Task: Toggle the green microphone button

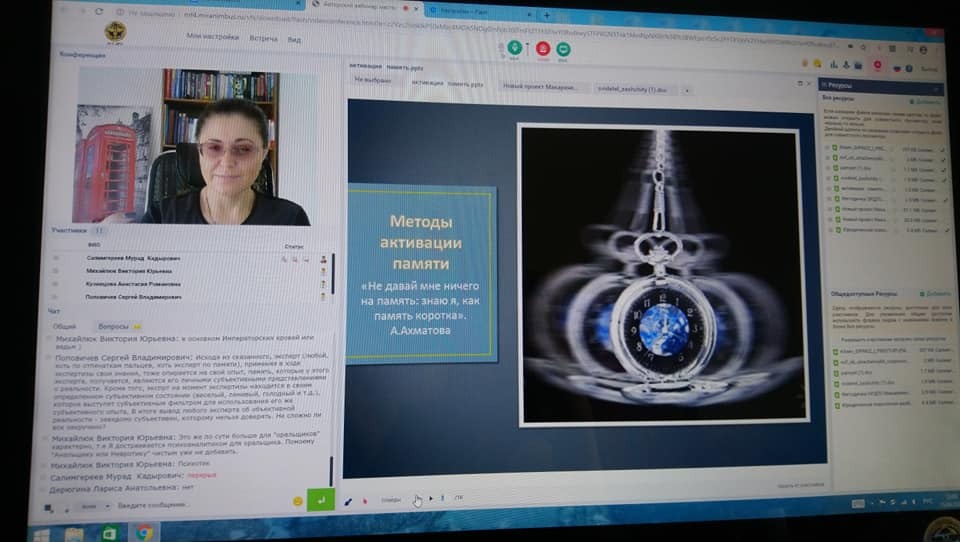Action: click(515, 47)
